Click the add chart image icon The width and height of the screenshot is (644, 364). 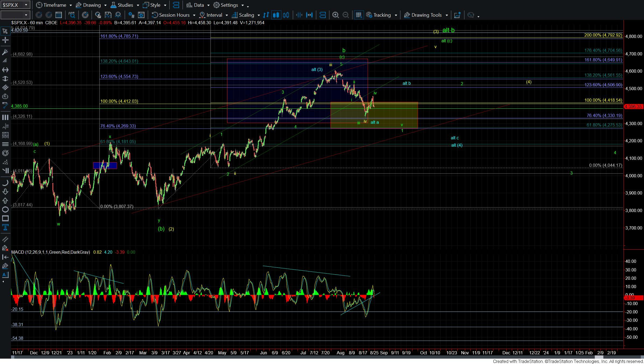[x=457, y=15]
